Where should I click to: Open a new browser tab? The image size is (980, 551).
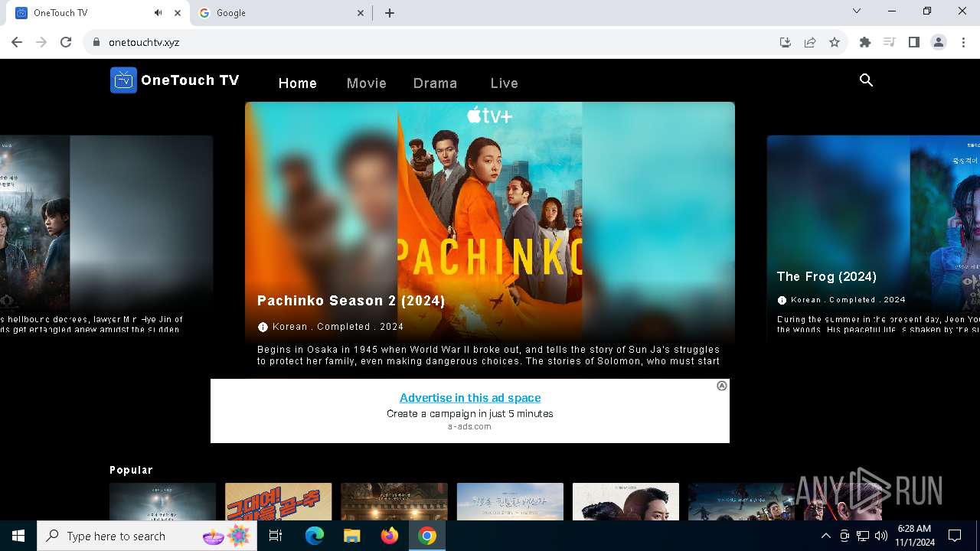point(390,13)
